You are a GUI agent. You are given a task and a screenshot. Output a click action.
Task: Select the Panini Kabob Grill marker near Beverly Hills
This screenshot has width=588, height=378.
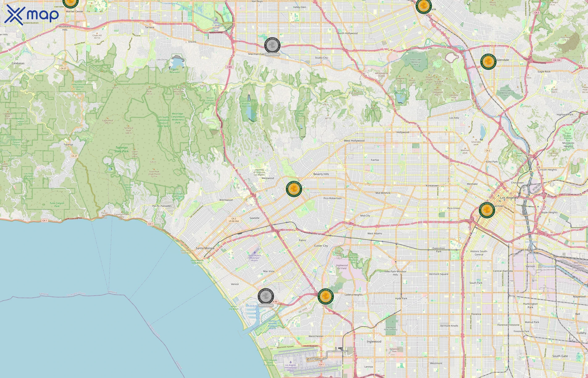click(x=294, y=189)
